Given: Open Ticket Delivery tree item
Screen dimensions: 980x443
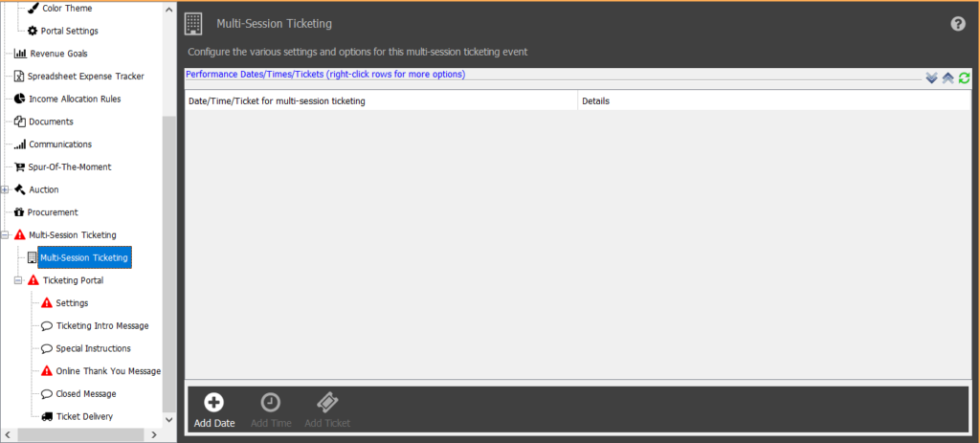Looking at the screenshot, I should (x=84, y=417).
